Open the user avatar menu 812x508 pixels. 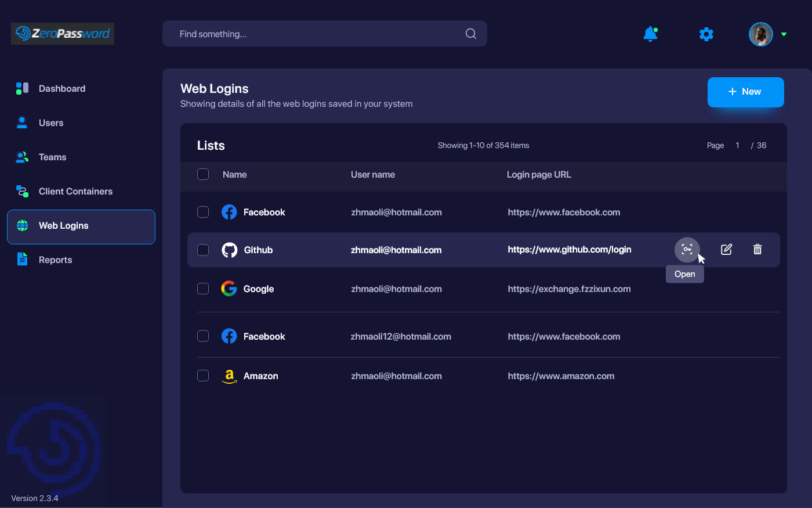(x=760, y=34)
